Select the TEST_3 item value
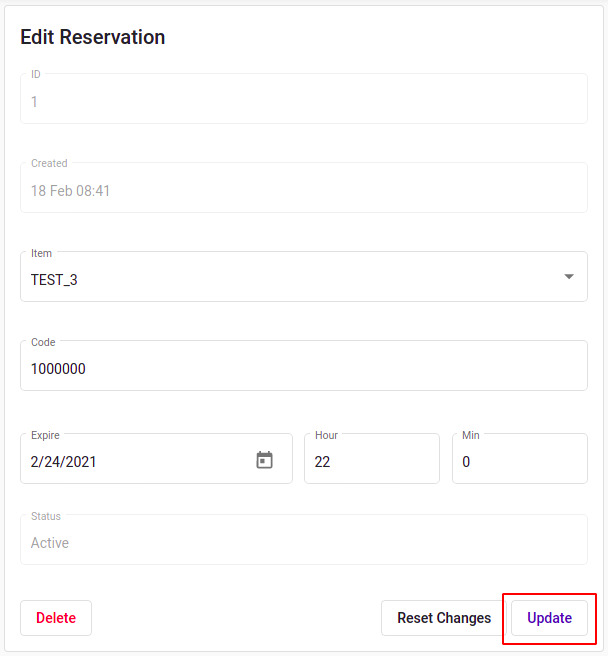Viewport: 608px width, 656px height. click(55, 280)
